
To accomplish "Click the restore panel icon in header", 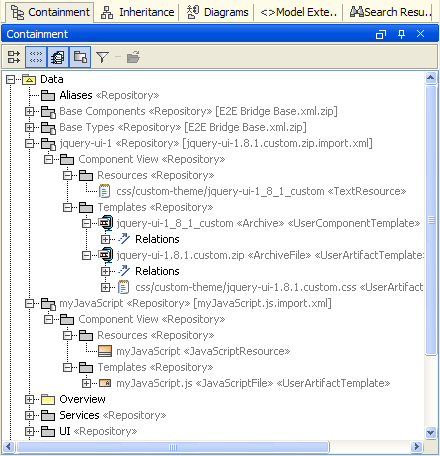I will 381,34.
